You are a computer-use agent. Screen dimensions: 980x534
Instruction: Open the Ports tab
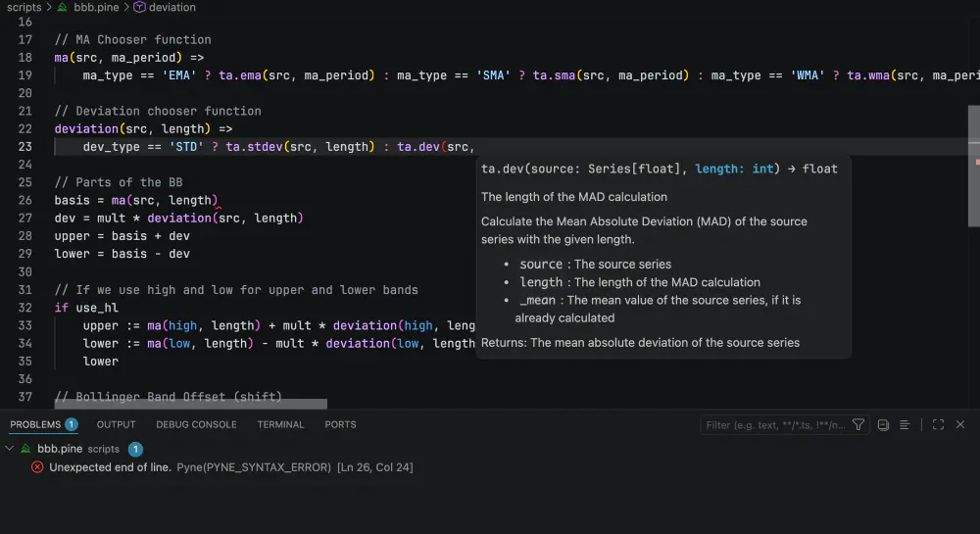[340, 424]
